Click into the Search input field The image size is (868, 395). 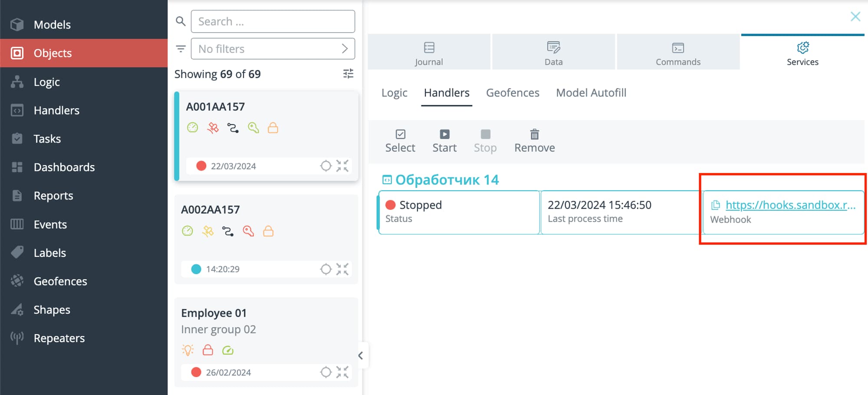pos(273,21)
